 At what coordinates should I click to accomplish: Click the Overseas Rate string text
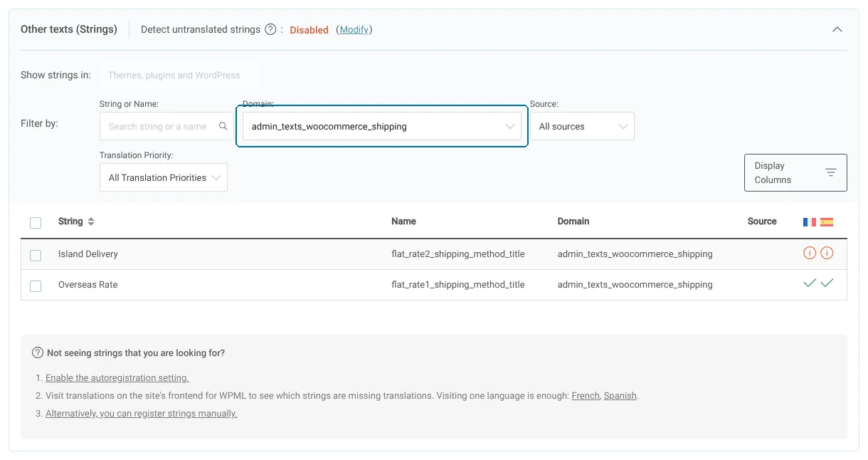88,284
